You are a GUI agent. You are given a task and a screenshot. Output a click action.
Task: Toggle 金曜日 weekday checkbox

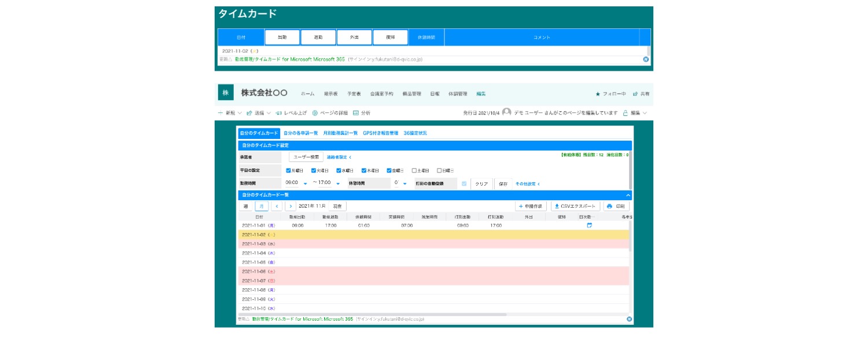(389, 171)
